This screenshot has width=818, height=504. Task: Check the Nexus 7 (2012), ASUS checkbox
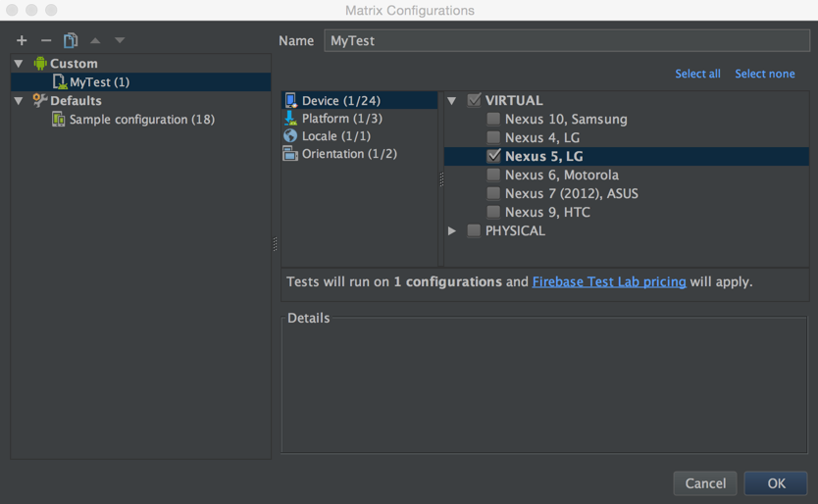point(493,193)
